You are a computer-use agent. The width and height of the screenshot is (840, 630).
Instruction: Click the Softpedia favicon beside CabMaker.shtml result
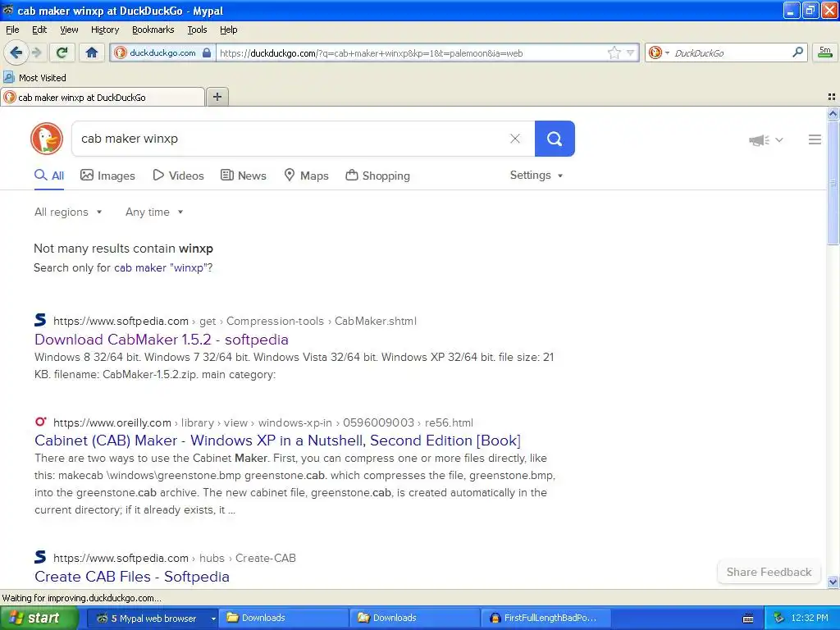(40, 320)
